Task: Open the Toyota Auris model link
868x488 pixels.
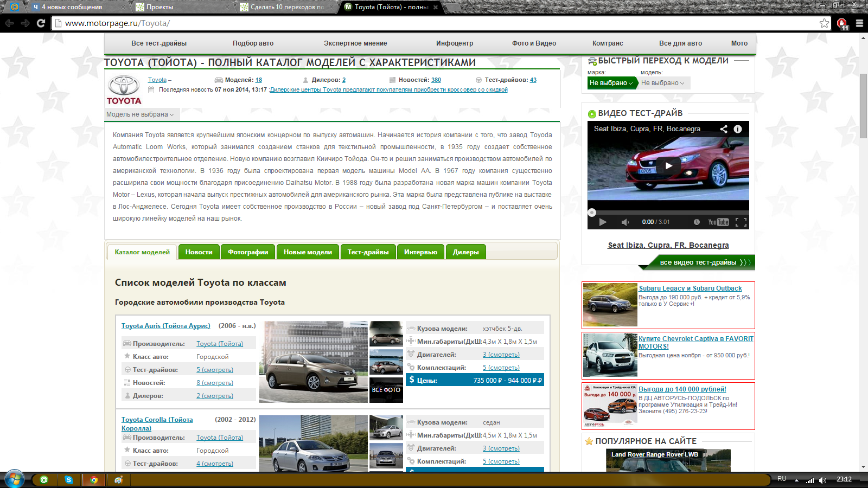Action: (166, 326)
